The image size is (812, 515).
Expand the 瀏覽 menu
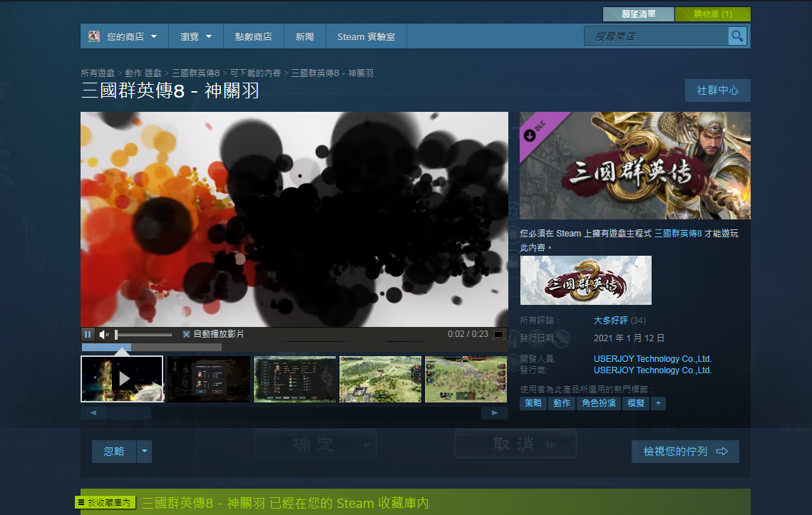pyautogui.click(x=196, y=36)
